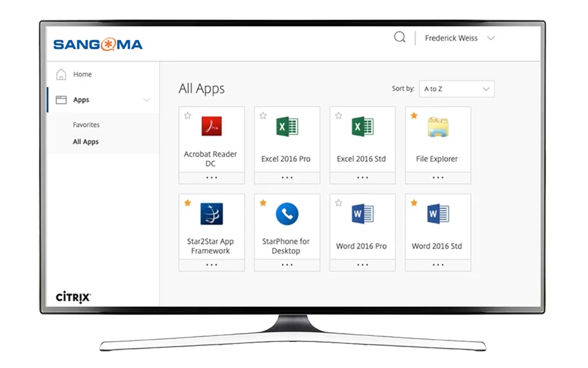
Task: Open Favorites under Apps
Action: pyautogui.click(x=86, y=124)
